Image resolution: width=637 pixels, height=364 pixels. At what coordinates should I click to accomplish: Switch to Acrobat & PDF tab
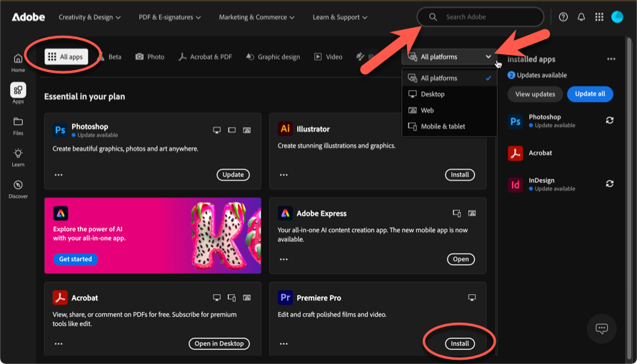[205, 57]
